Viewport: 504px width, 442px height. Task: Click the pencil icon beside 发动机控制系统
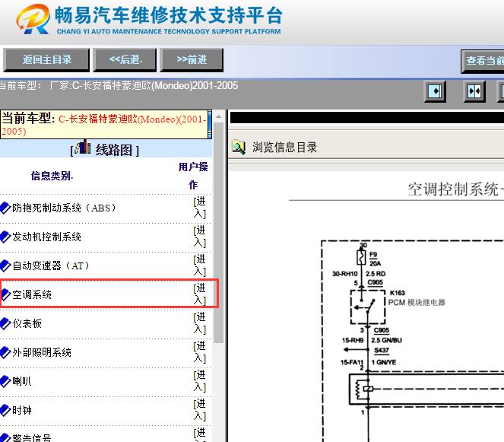5,237
